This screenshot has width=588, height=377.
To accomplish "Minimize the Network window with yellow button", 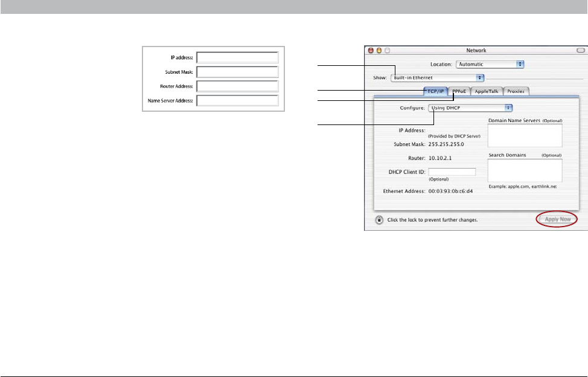I will (x=379, y=50).
